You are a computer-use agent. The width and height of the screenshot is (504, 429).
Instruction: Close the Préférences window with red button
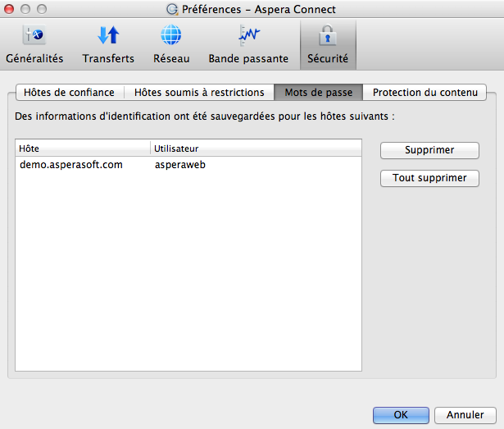point(9,9)
